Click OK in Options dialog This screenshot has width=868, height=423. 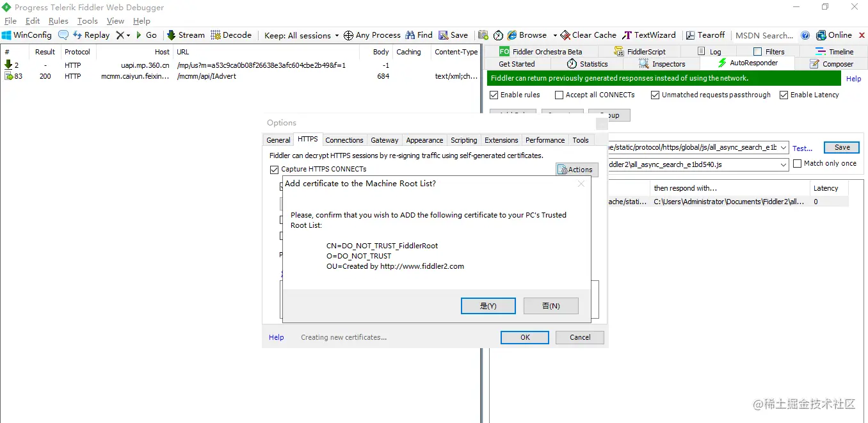pyautogui.click(x=525, y=337)
